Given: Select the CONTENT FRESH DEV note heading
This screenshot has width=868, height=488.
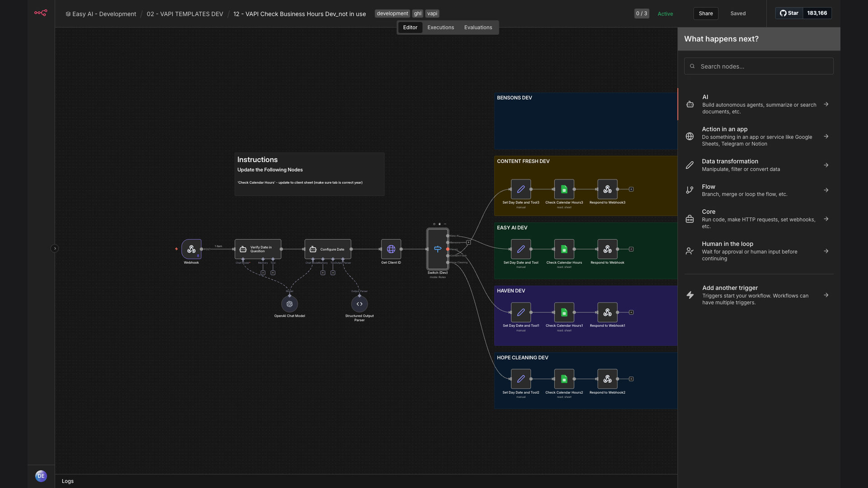Looking at the screenshot, I should 523,161.
